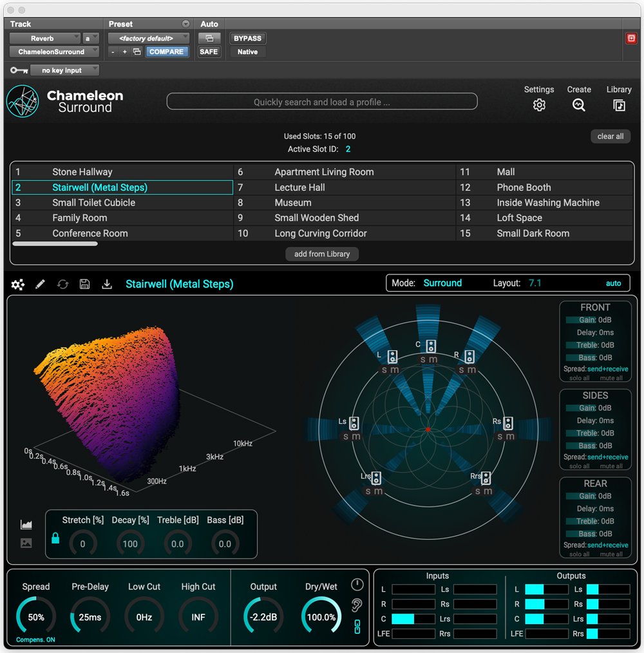Click the center C speaker icon
644x653 pixels.
pyautogui.click(x=431, y=346)
